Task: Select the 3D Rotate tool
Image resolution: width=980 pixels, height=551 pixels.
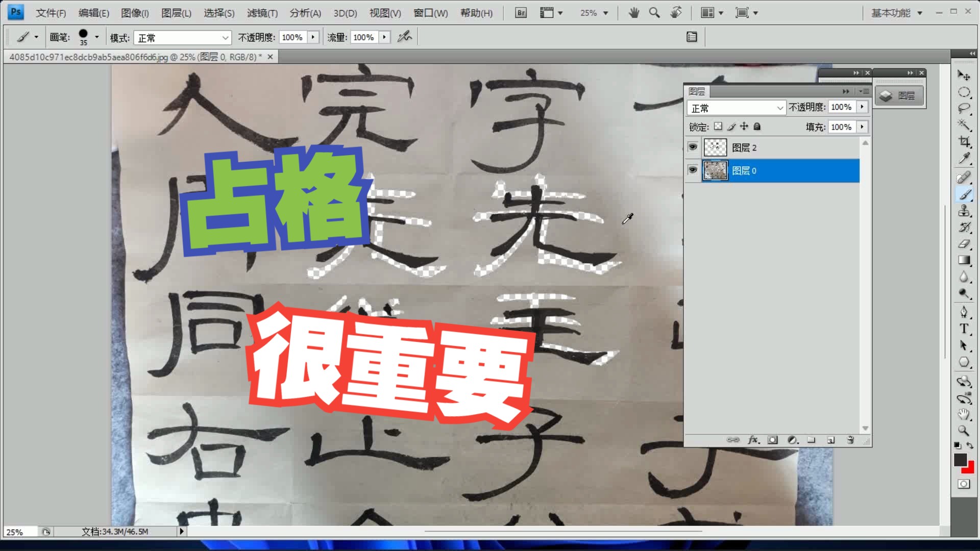Action: click(964, 381)
